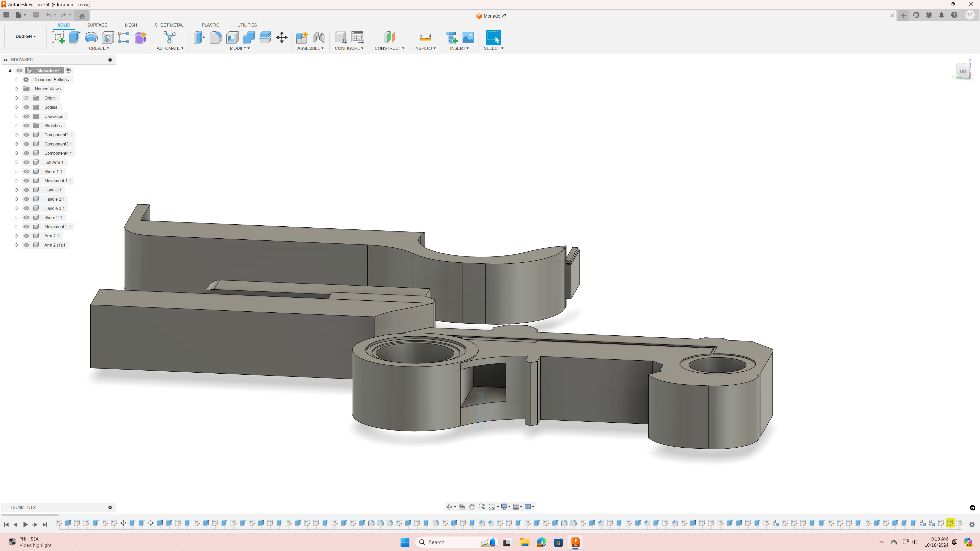Click the Joint assemble icon
This screenshot has height=551, width=980.
tap(319, 37)
